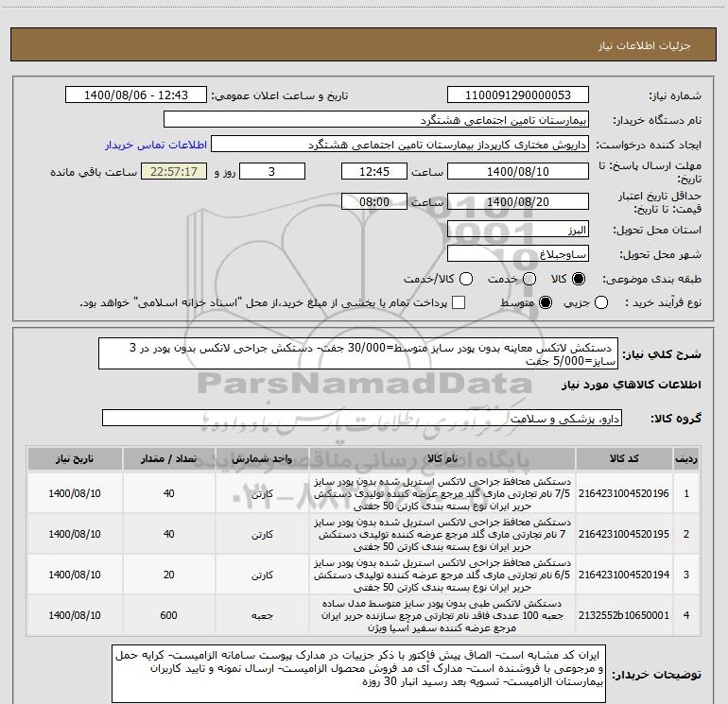Click the ردیف column header

point(686,459)
